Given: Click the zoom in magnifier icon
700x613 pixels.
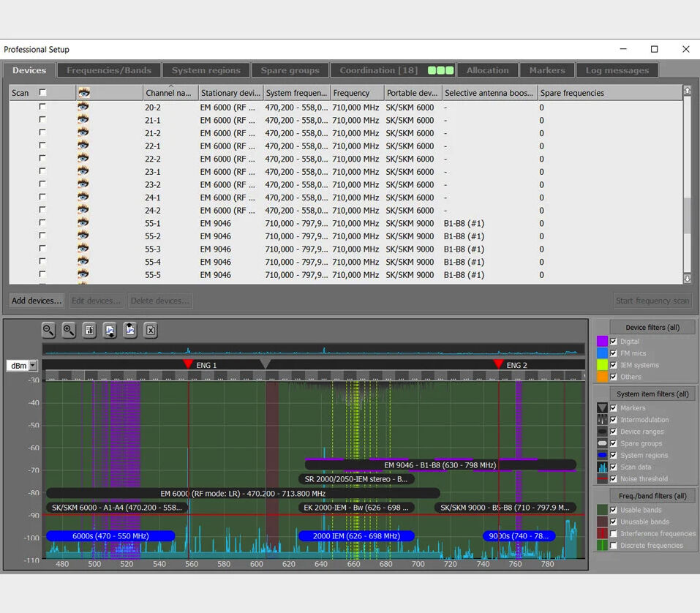Looking at the screenshot, I should [x=69, y=330].
